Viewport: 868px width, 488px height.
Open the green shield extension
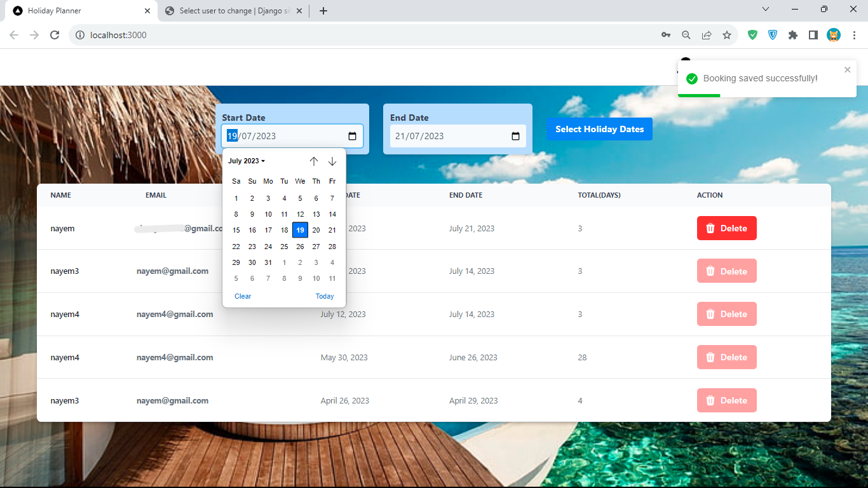(x=752, y=35)
